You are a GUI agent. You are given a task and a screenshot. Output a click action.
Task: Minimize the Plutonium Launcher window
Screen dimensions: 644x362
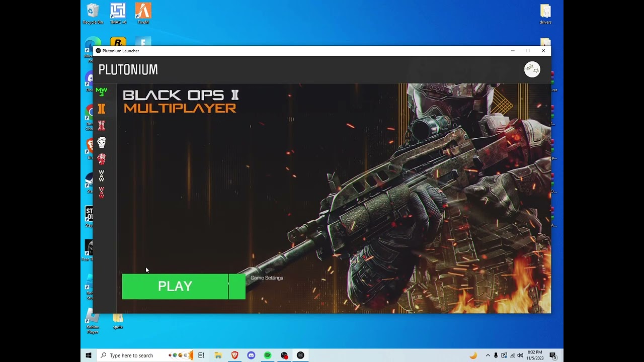[x=513, y=51]
